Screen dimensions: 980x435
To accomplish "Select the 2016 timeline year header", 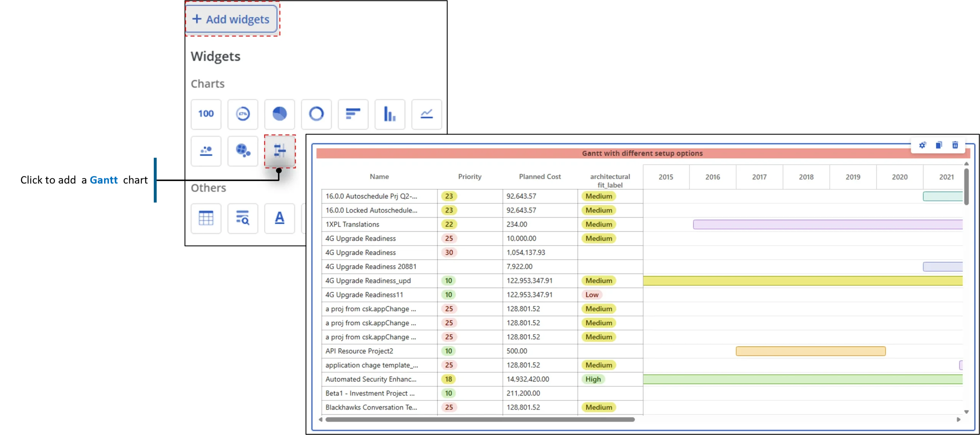I will pyautogui.click(x=712, y=177).
